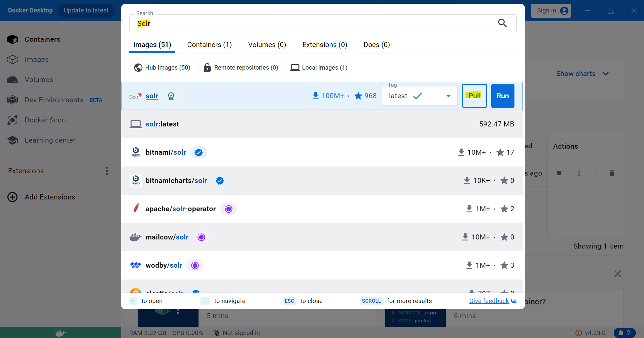Filter by Local images (1)
The width and height of the screenshot is (644, 338).
click(x=319, y=68)
